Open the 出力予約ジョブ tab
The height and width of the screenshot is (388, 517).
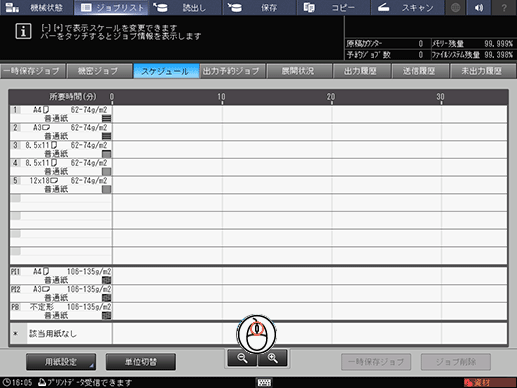tap(231, 71)
